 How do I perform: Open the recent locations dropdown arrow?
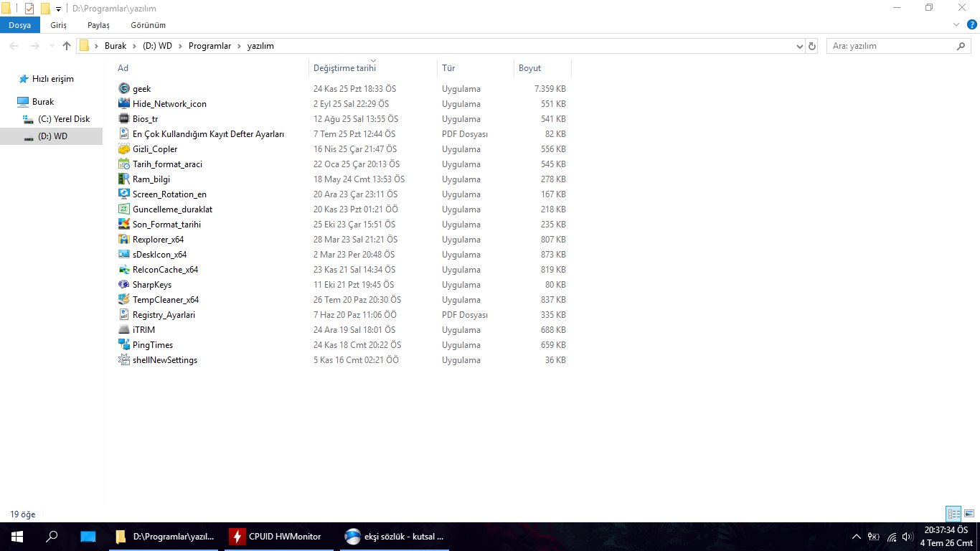(x=51, y=46)
